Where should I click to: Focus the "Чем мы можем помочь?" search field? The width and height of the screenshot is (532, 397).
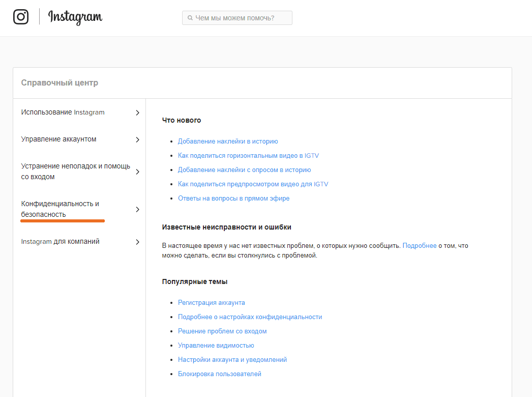237,18
